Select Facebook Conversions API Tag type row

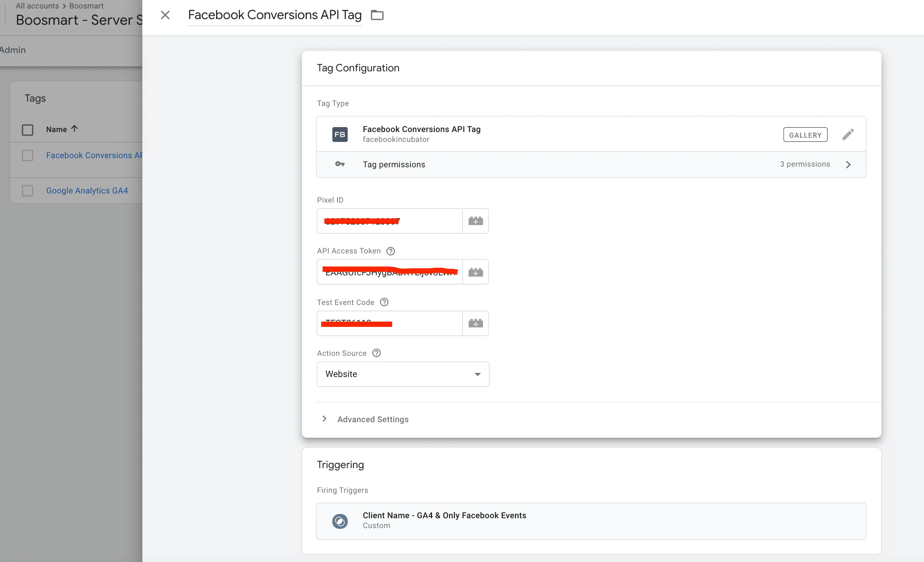pyautogui.click(x=591, y=134)
